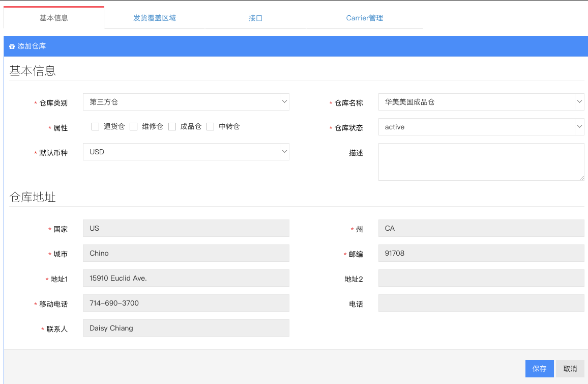The image size is (588, 384).
Task: Click the empty 地址2 field
Action: pos(481,278)
